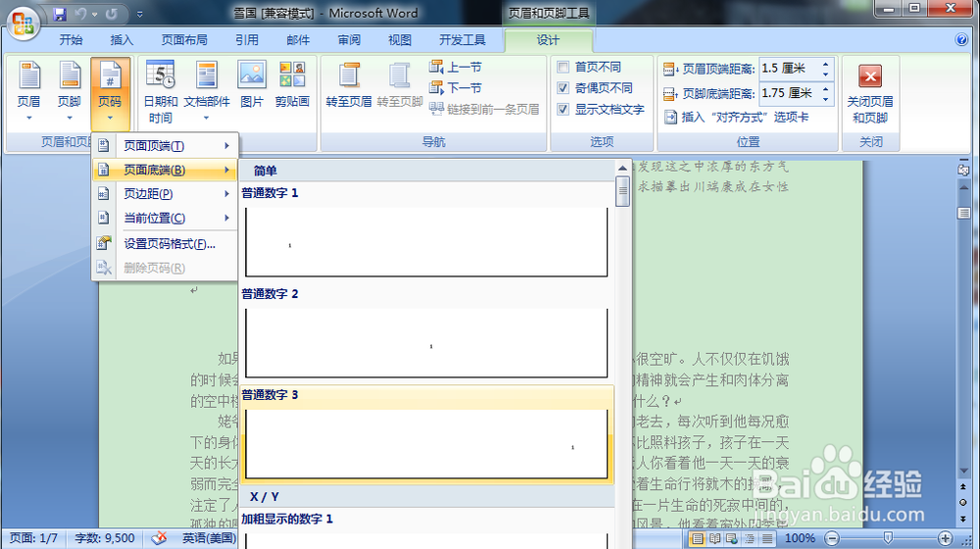Choose 设置页码格式 menu item
The width and height of the screenshot is (980, 549).
[165, 244]
